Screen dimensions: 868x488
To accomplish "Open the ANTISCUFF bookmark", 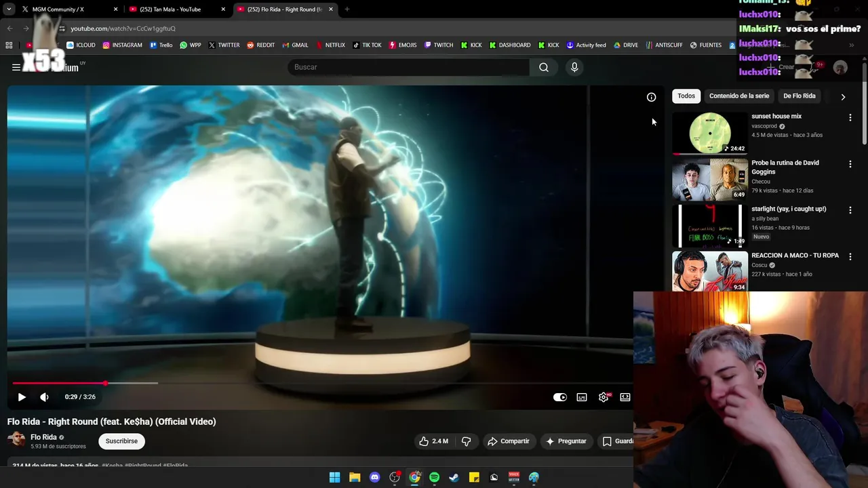I will point(664,45).
